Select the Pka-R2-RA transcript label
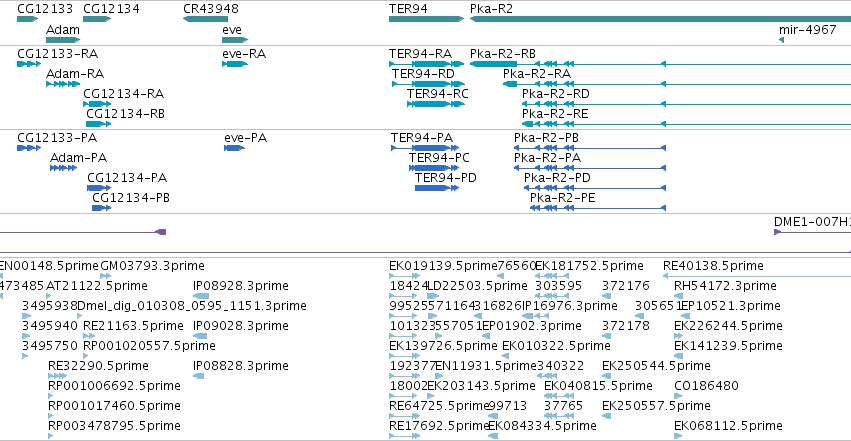The width and height of the screenshot is (851, 441). pyautogui.click(x=537, y=74)
